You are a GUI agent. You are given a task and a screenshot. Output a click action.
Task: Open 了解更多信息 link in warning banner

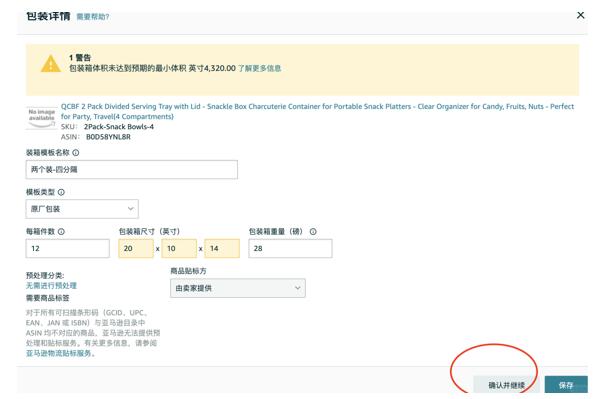259,68
